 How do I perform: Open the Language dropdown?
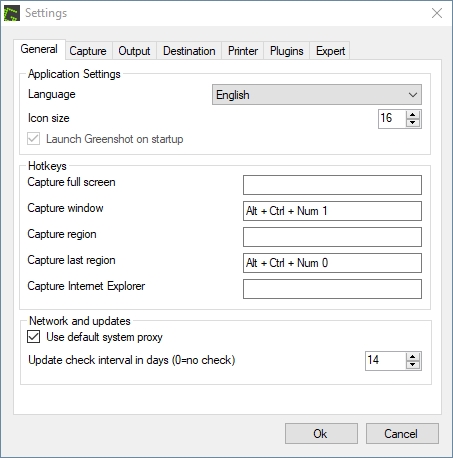click(317, 95)
